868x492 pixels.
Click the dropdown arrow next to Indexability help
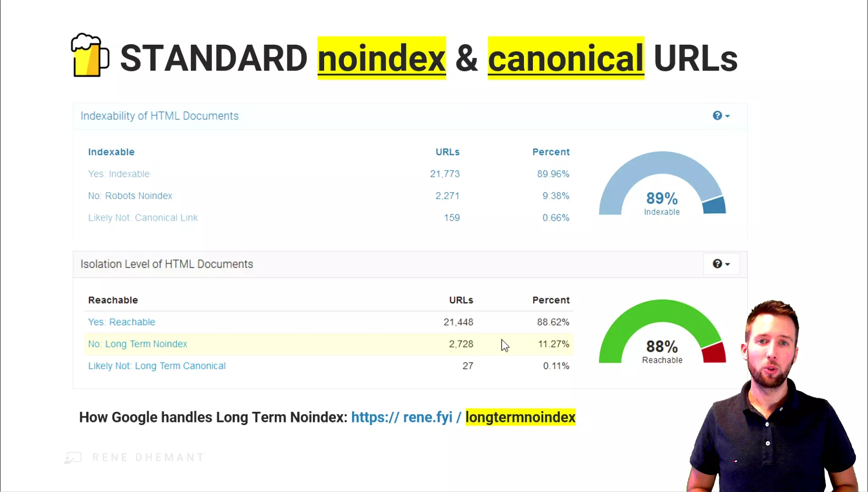point(727,116)
